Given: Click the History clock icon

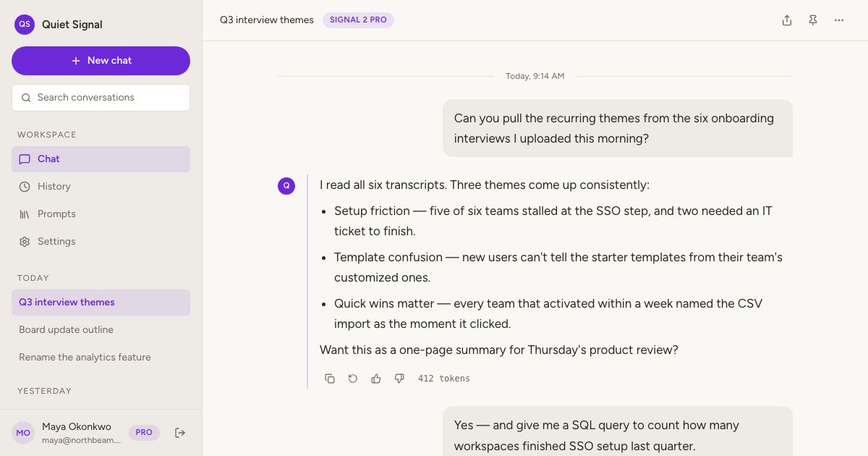Looking at the screenshot, I should 25,187.
